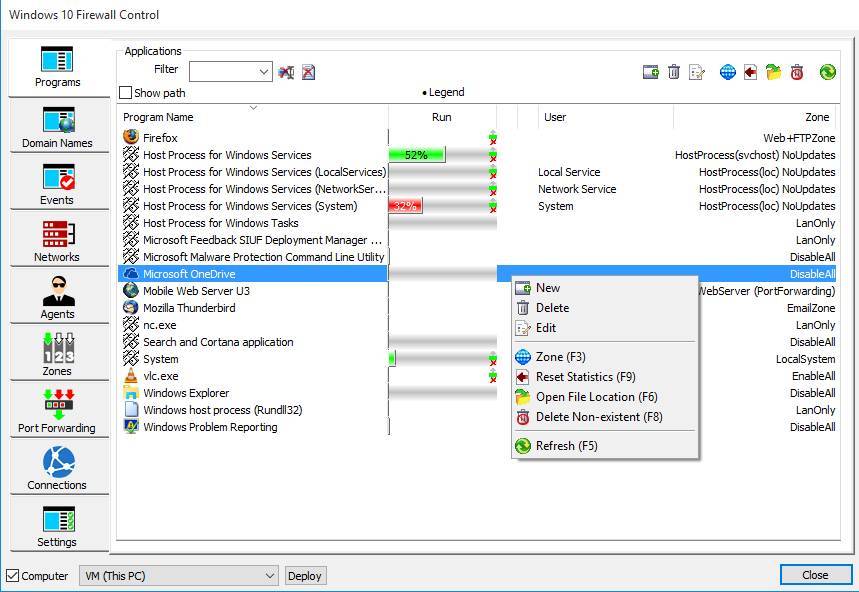Go to the Events section

[x=57, y=184]
